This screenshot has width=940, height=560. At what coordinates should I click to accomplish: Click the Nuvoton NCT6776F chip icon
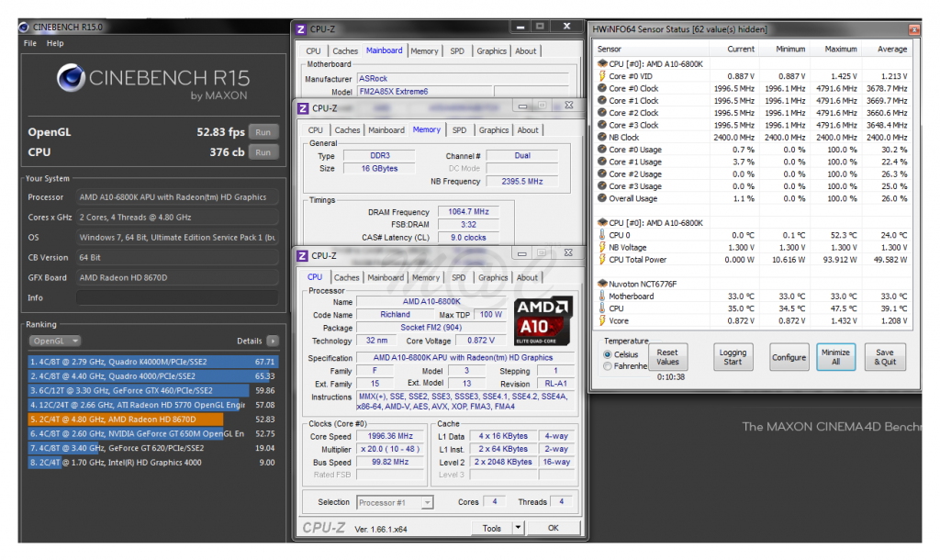(x=602, y=284)
